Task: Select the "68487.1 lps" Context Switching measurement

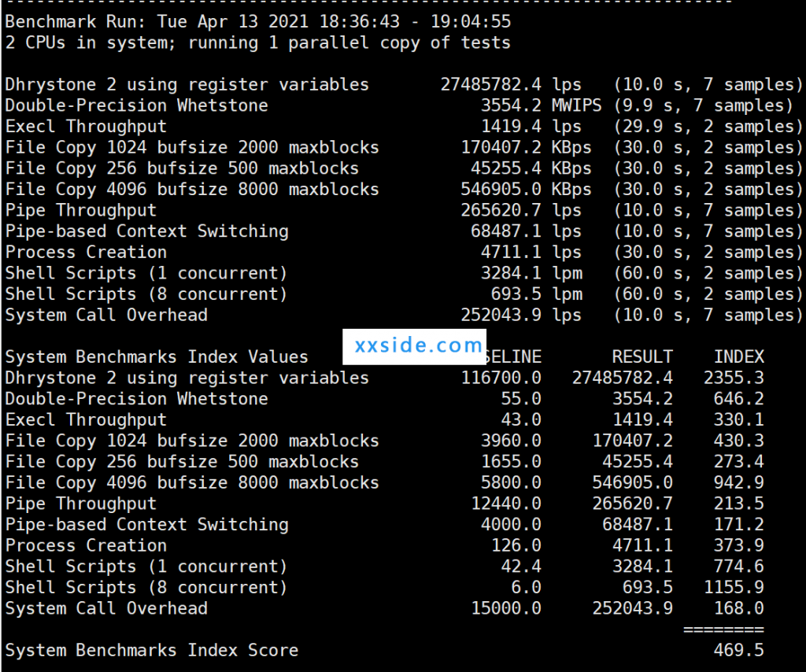Action: tap(527, 231)
